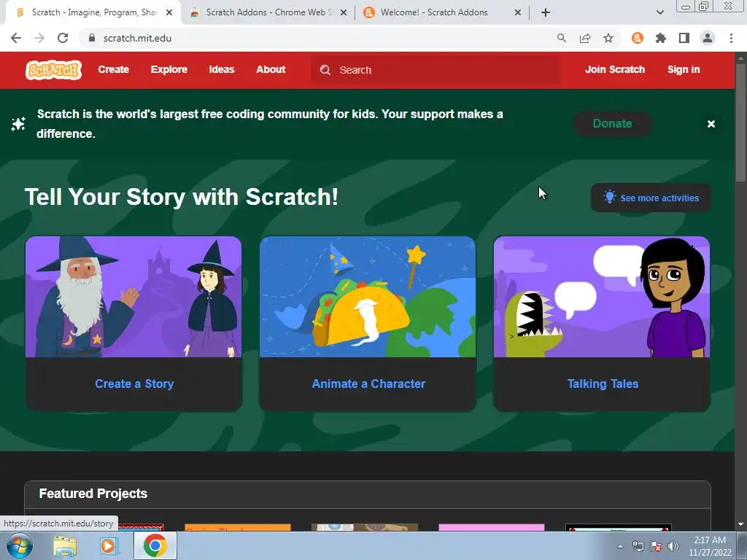Screen dimensions: 747x560
Task: Click the dinosaur Talking Tales thumbnail
Action: (602, 297)
